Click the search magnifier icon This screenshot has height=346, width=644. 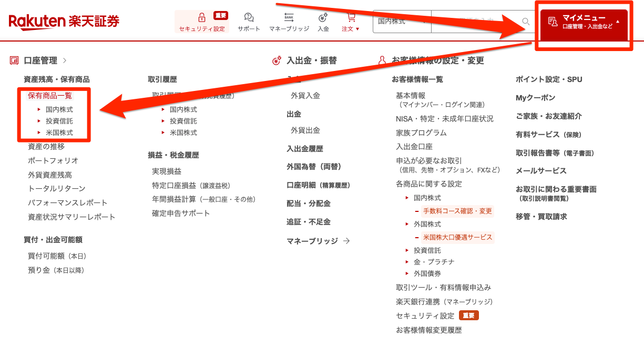tap(525, 22)
